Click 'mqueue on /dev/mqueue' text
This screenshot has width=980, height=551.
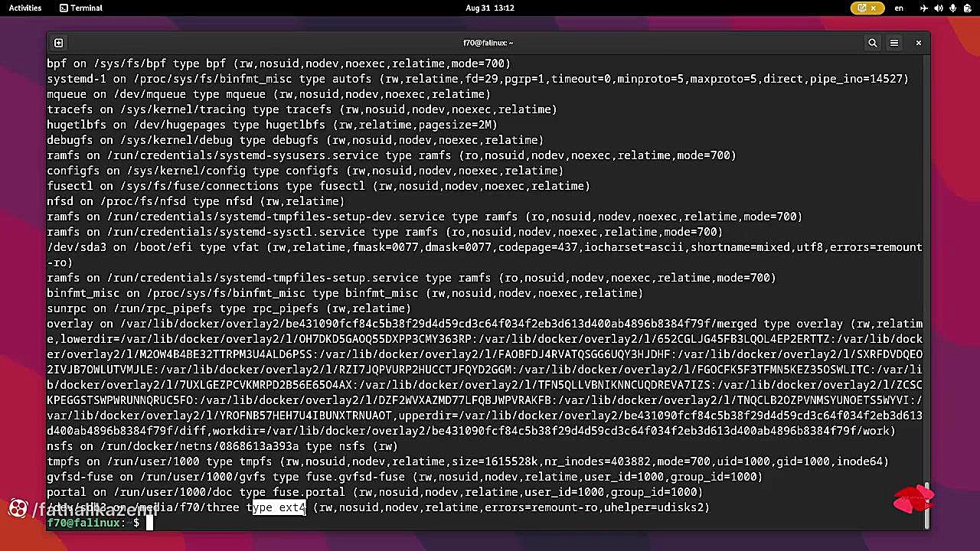116,94
